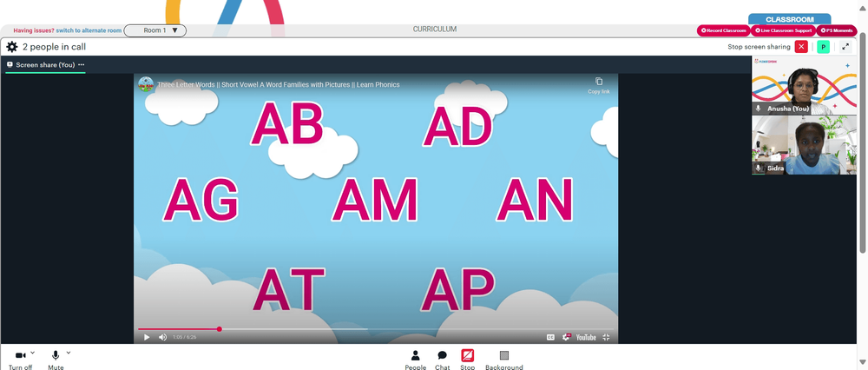Open the video on YouTube via its logo
Viewport: 868px width, 370px height.
tap(586, 337)
